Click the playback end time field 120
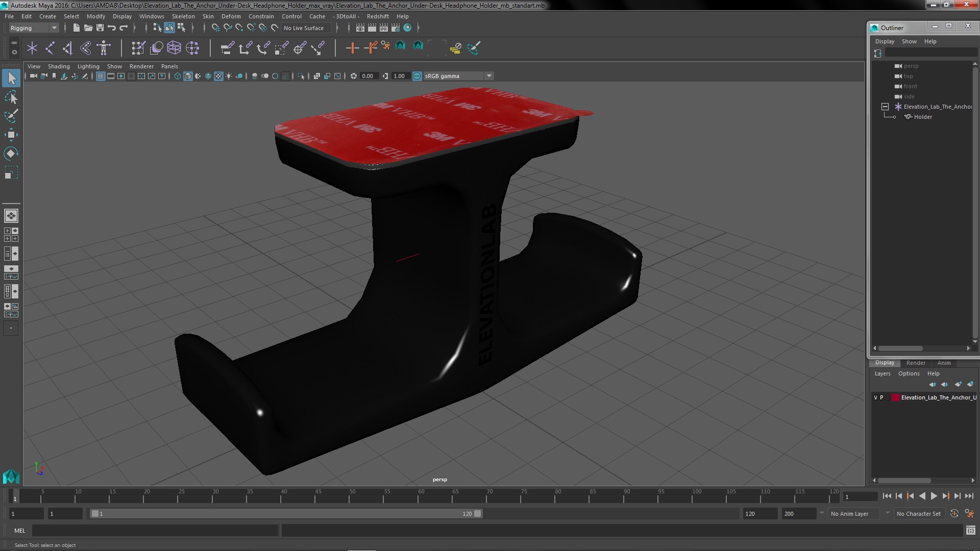This screenshot has width=980, height=551. click(x=759, y=514)
